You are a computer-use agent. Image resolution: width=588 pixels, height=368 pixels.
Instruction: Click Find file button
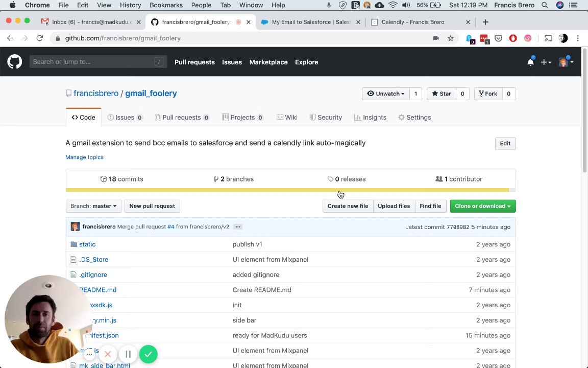click(430, 206)
